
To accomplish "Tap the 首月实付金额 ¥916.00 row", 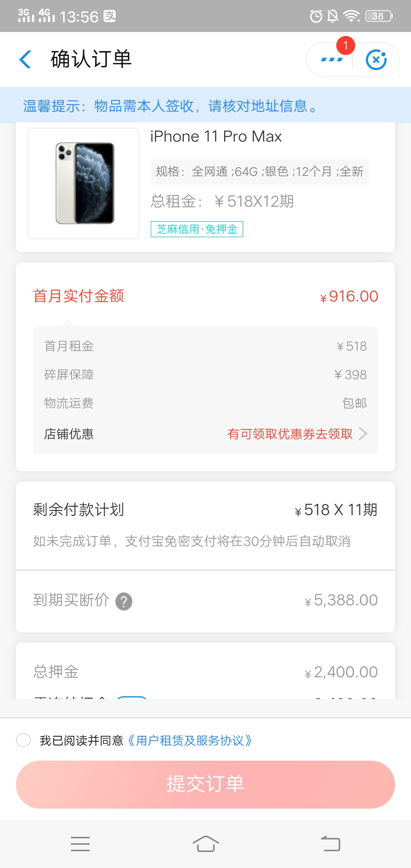I will (x=205, y=296).
